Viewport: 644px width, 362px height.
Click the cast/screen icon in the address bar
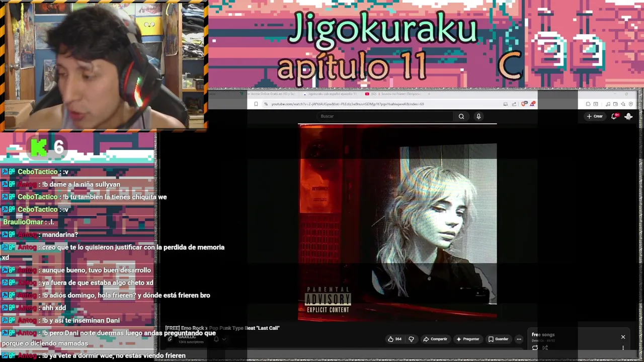[506, 104]
